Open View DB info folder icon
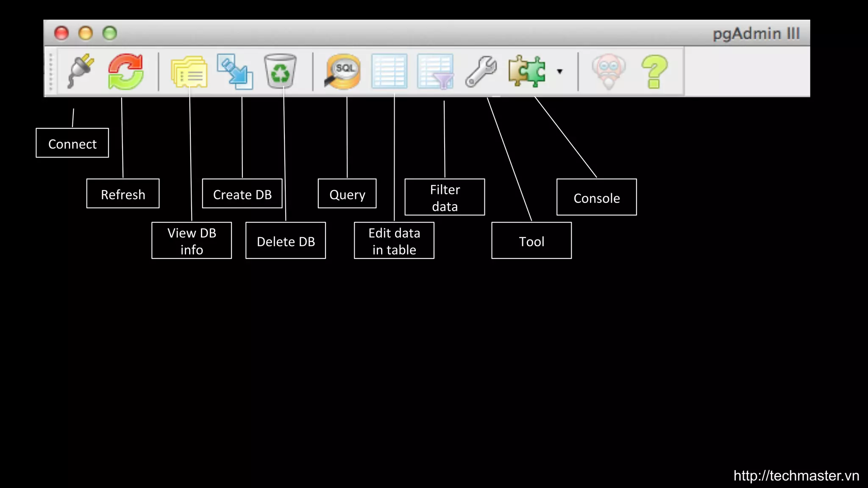Viewport: 868px width, 488px height. 189,72
